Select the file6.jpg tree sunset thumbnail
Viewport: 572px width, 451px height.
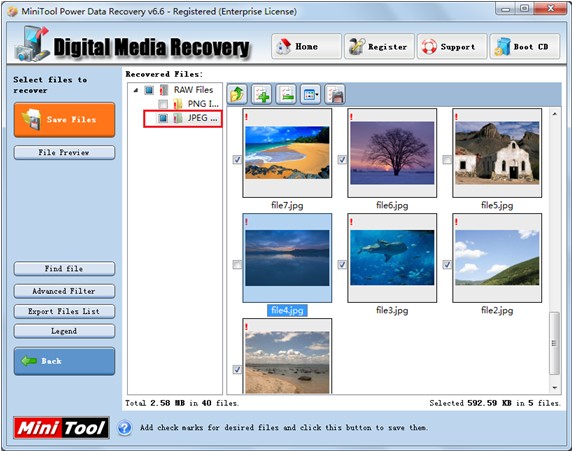pos(392,153)
